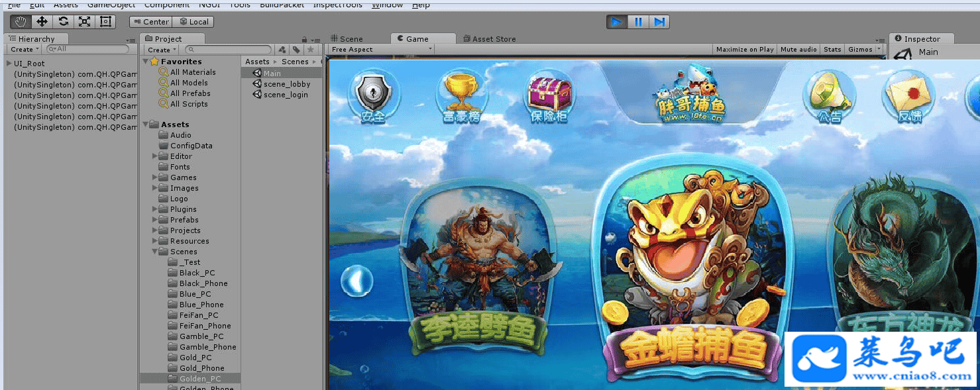Expand the Games folder in Assets
Viewport: 980px width, 390px height.
tap(155, 177)
